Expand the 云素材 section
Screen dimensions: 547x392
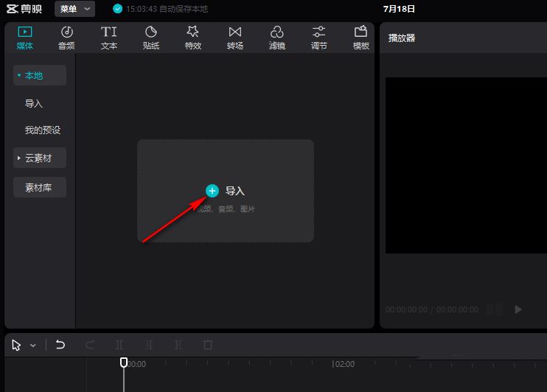point(40,158)
